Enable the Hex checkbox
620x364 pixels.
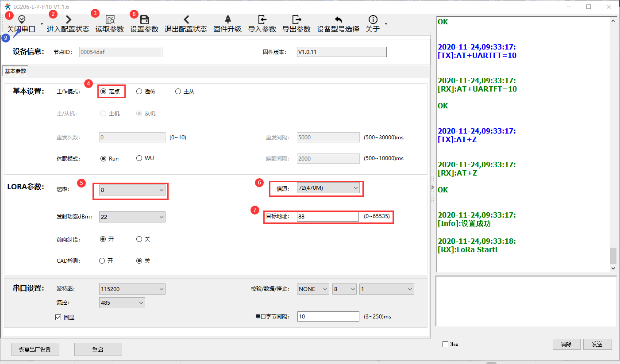coord(445,345)
